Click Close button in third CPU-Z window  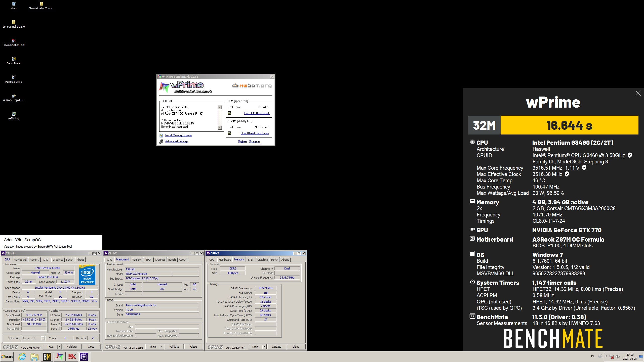296,347
